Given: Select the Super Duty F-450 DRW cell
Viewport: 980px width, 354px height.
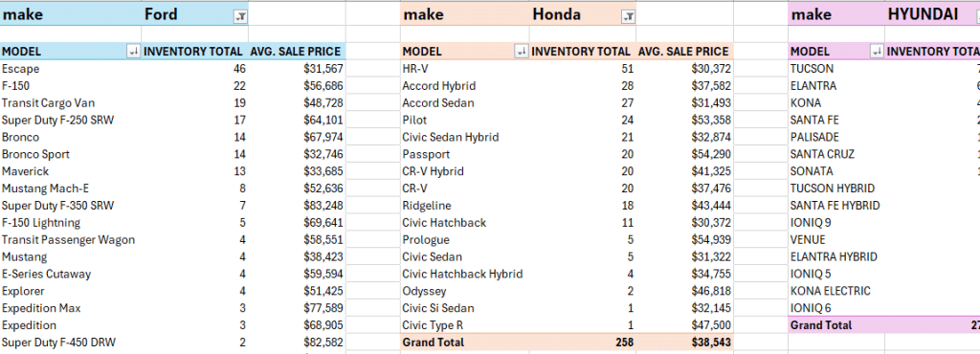Looking at the screenshot, I should (x=71, y=343).
